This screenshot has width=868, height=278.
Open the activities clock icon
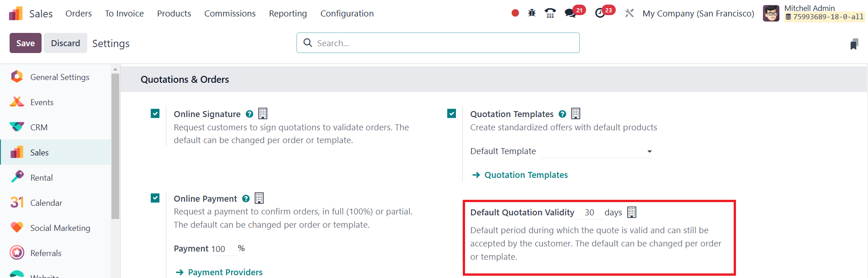tap(600, 13)
